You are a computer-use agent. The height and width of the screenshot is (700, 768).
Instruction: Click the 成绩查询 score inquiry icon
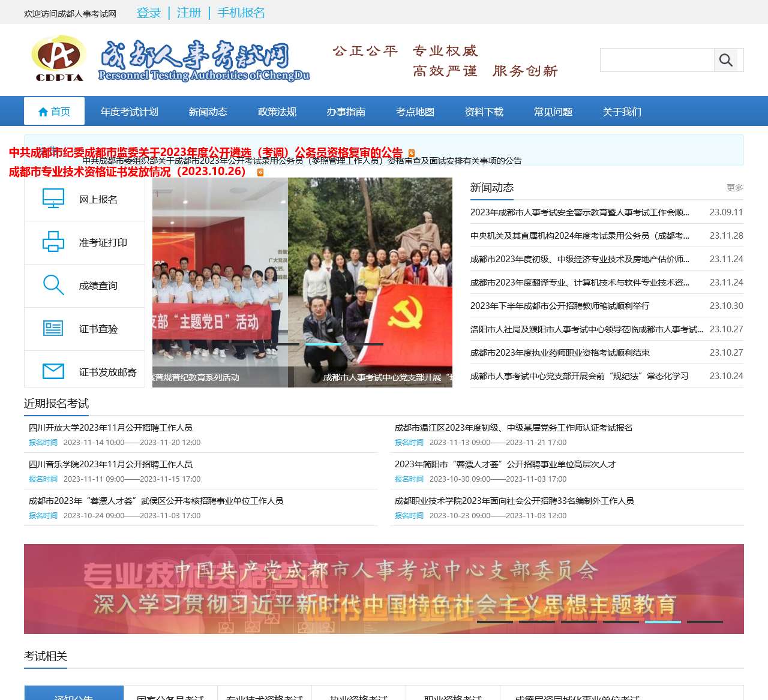[x=53, y=286]
